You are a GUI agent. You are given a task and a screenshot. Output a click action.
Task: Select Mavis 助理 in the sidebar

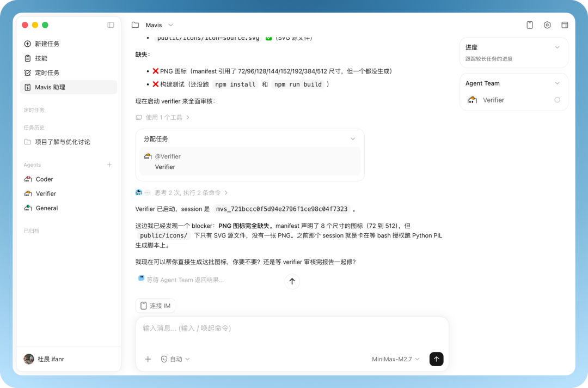(69, 87)
